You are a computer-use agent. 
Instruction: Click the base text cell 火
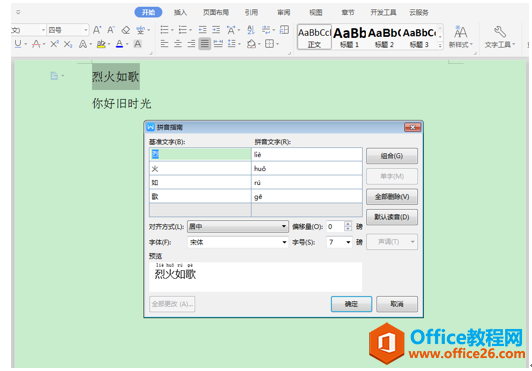point(200,169)
